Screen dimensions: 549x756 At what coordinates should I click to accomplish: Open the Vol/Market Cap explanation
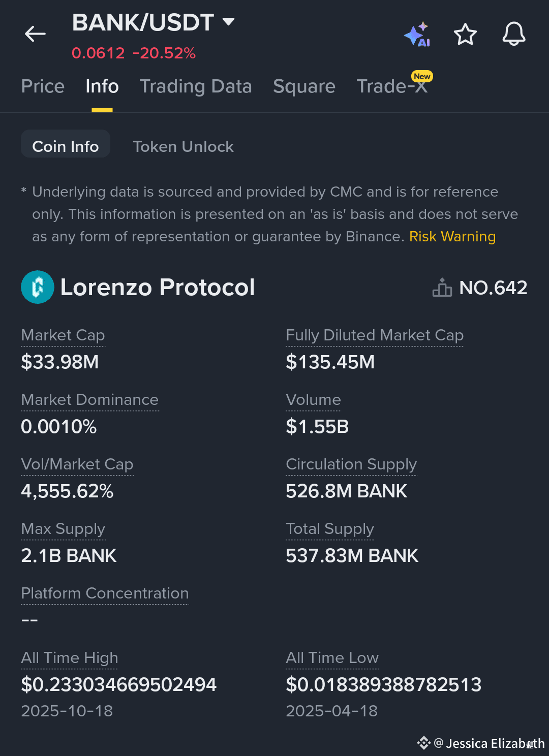click(77, 464)
